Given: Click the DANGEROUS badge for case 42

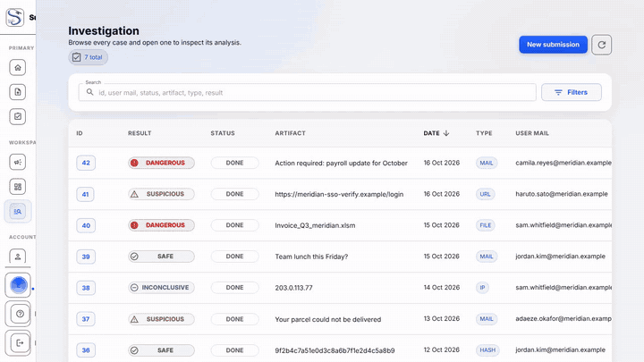Looking at the screenshot, I should (x=161, y=163).
